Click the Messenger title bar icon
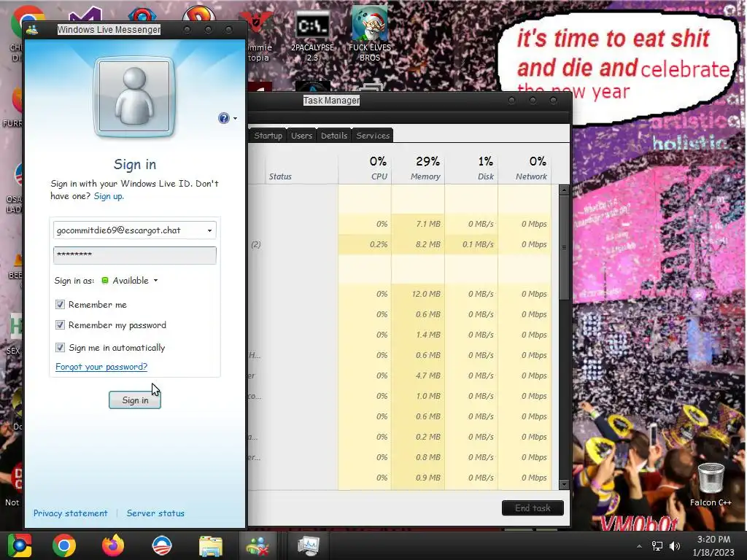This screenshot has width=747, height=560. click(x=32, y=30)
